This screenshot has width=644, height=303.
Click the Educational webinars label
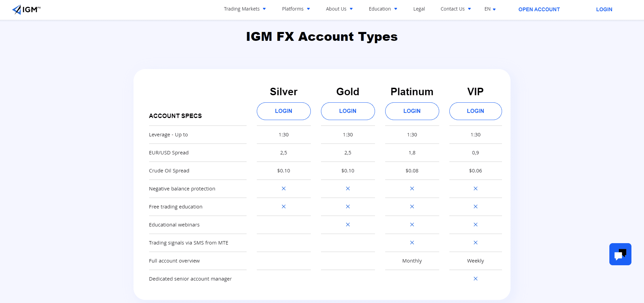(174, 225)
